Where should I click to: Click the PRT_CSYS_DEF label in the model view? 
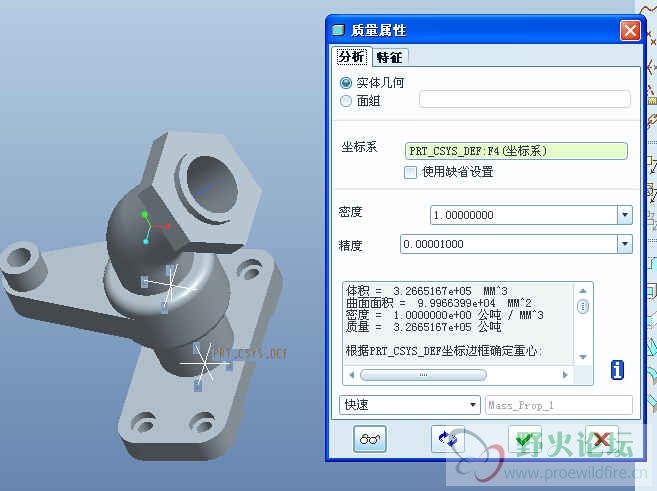[249, 354]
